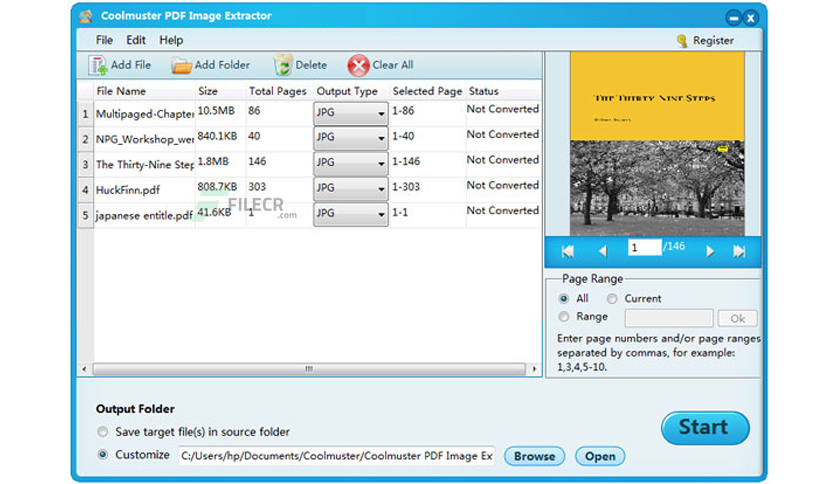Open the Edit menu
Viewport: 836px width, 484px height.
coord(136,41)
